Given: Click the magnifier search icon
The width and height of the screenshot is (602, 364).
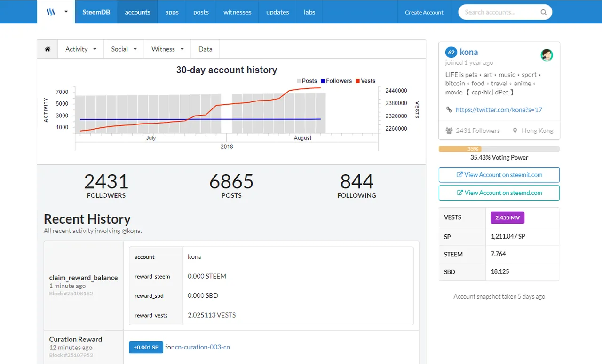Looking at the screenshot, I should click(x=544, y=12).
